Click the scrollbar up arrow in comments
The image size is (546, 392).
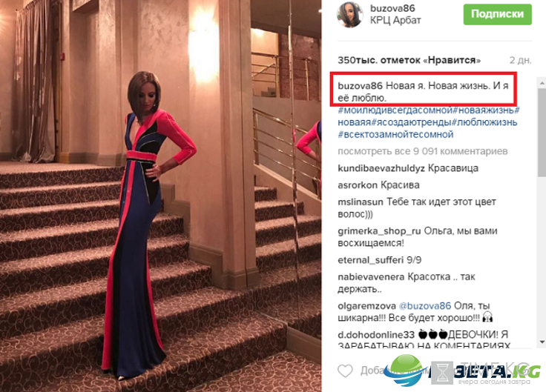[x=542, y=84]
